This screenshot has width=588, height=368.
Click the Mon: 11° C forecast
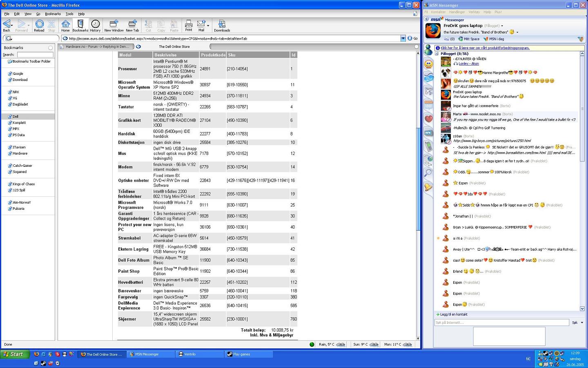point(398,344)
